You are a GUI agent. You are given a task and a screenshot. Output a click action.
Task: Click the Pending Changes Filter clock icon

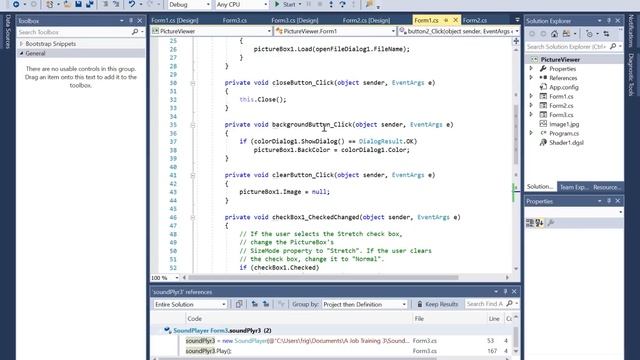click(589, 34)
